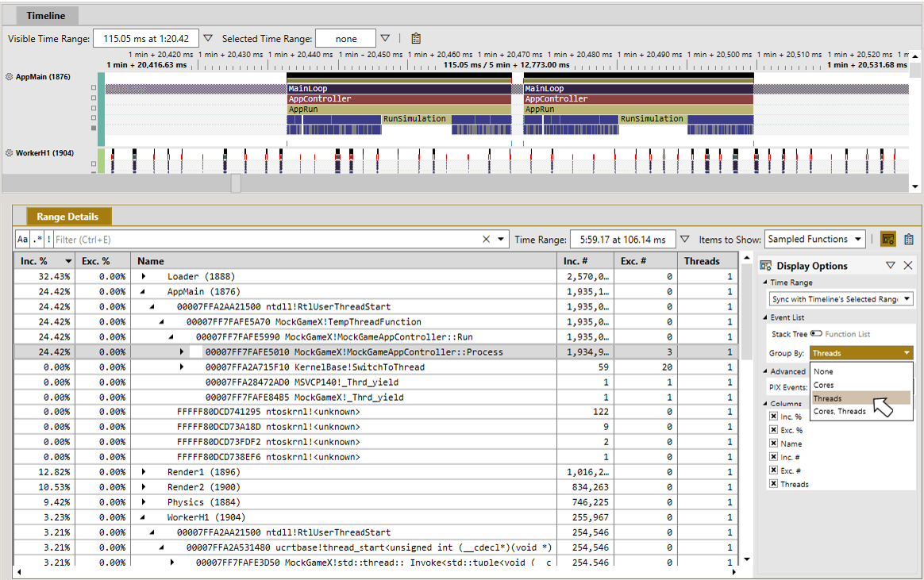The width and height of the screenshot is (924, 580).
Task: Sort by the Name column header
Action: coord(344,261)
